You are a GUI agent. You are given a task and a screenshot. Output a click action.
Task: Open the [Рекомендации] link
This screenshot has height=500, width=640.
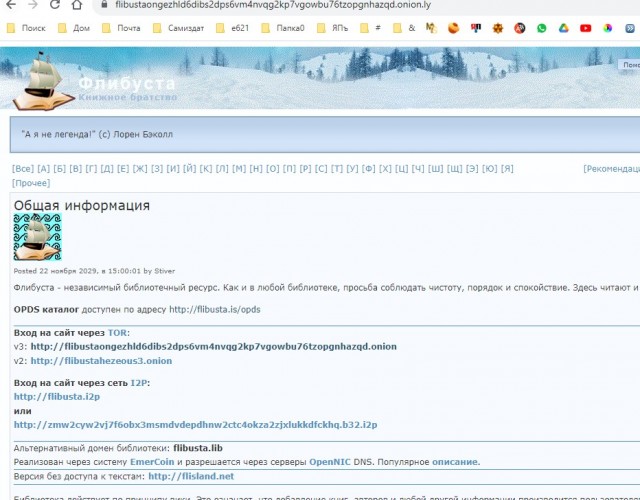611,169
